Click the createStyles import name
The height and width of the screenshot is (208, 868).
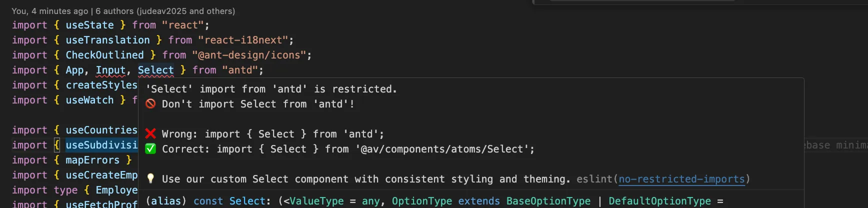click(x=101, y=85)
